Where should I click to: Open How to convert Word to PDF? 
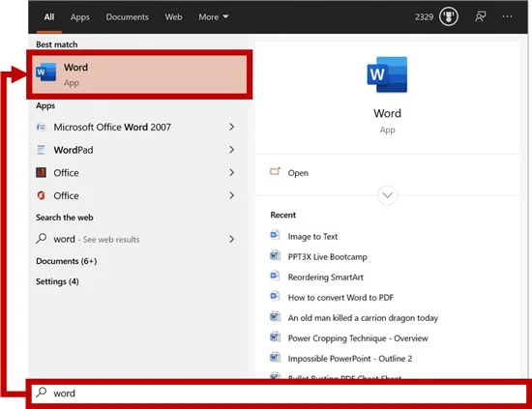pyautogui.click(x=340, y=298)
